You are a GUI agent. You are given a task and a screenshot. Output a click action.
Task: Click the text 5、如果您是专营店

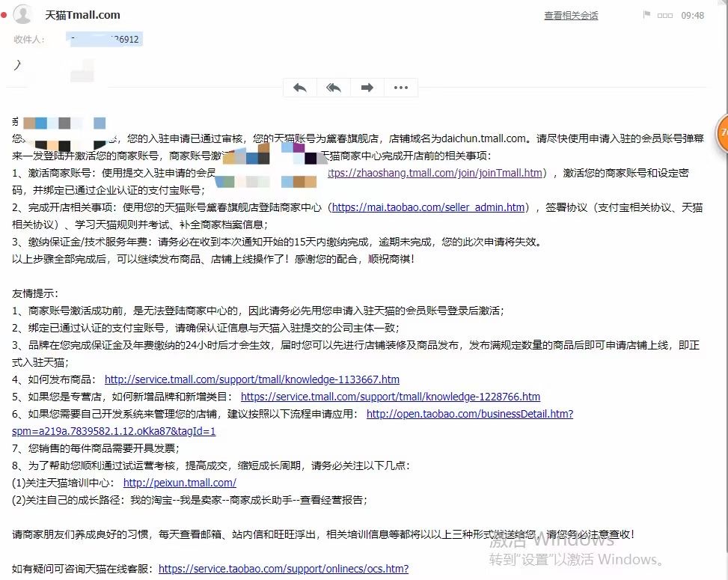57,397
